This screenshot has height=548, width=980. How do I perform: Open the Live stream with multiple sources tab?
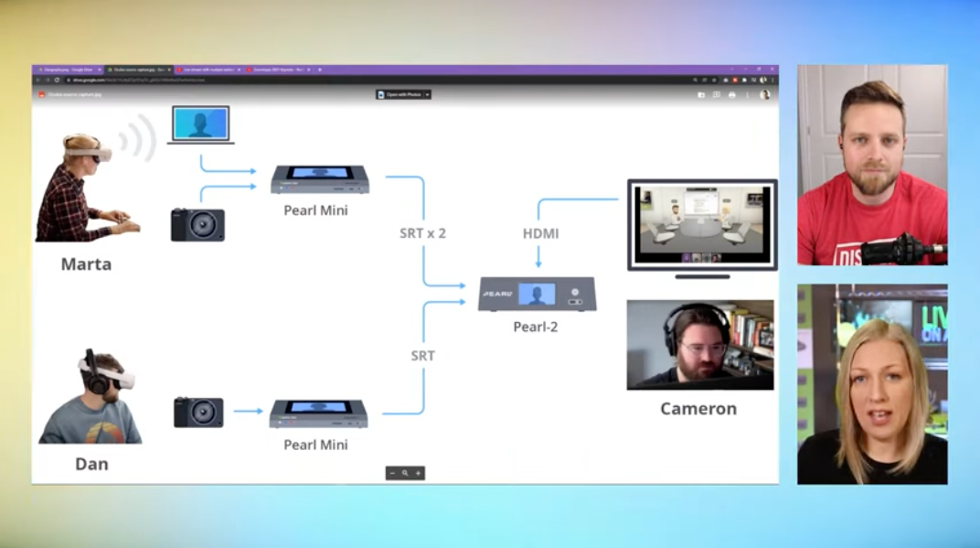point(208,70)
